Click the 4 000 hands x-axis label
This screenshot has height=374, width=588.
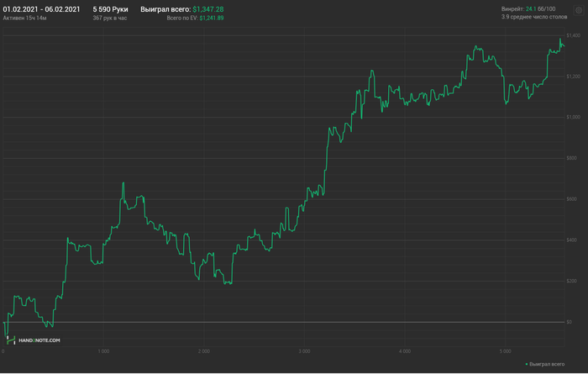405,351
